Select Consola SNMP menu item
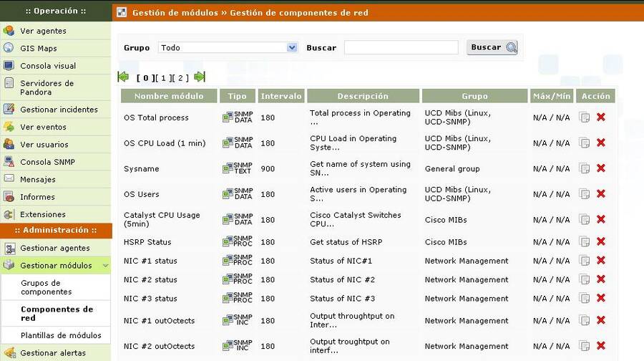 (x=47, y=162)
